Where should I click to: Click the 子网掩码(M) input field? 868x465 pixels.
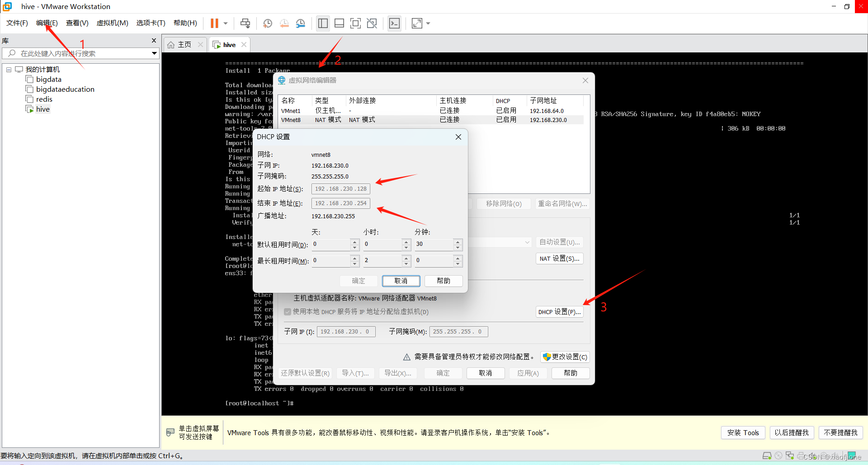tap(458, 332)
